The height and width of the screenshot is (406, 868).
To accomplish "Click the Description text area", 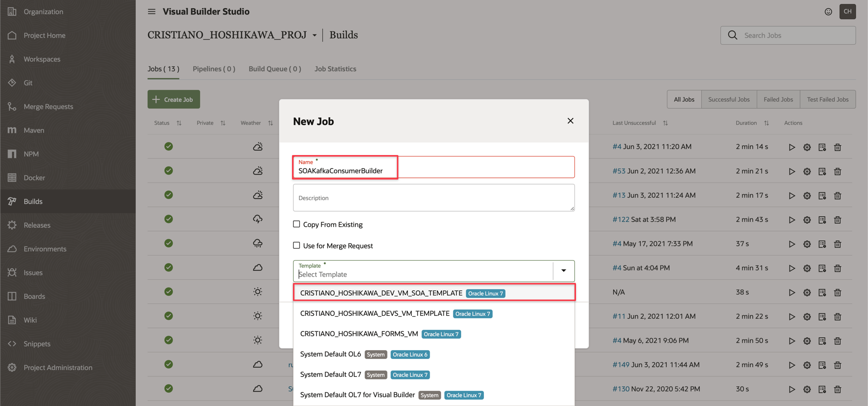I will [434, 198].
